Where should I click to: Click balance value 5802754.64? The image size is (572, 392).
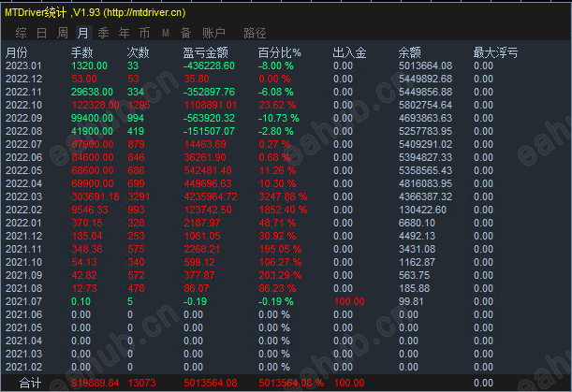pos(425,106)
